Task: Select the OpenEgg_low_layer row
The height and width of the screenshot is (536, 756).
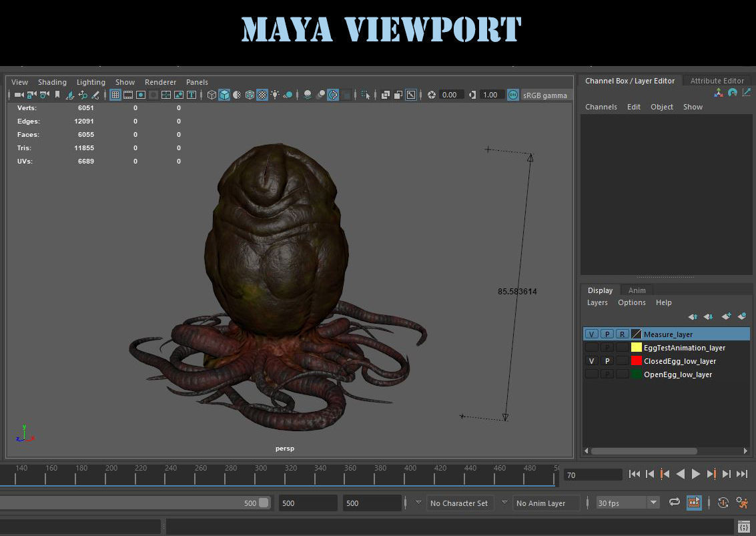Action: tap(667, 374)
